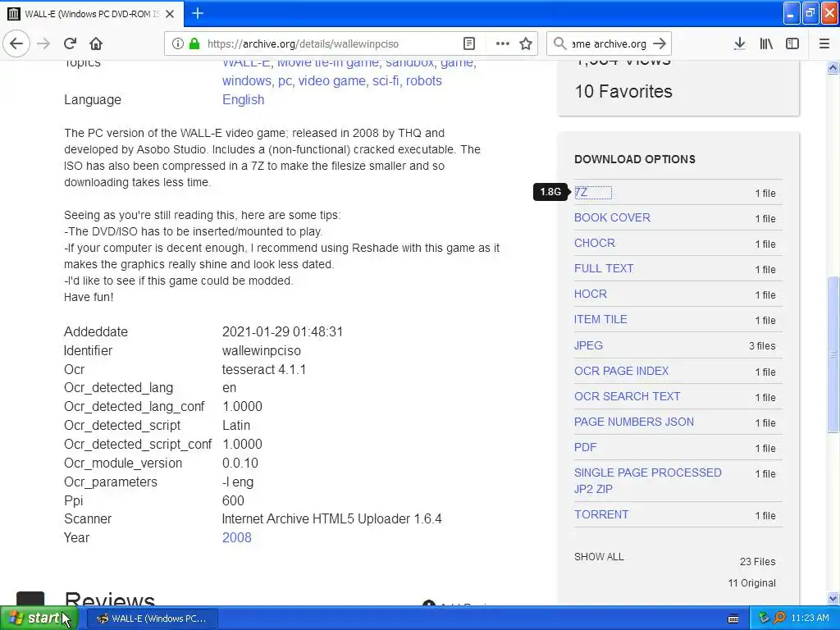The height and width of the screenshot is (630, 840).
Task: Select the WALL-E archive.org tab
Action: point(92,14)
